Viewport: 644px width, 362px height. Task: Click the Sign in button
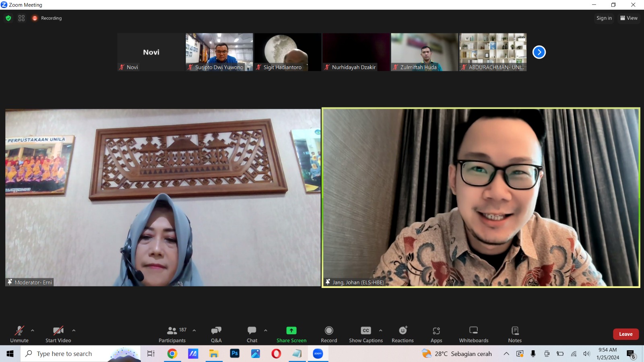click(x=604, y=18)
